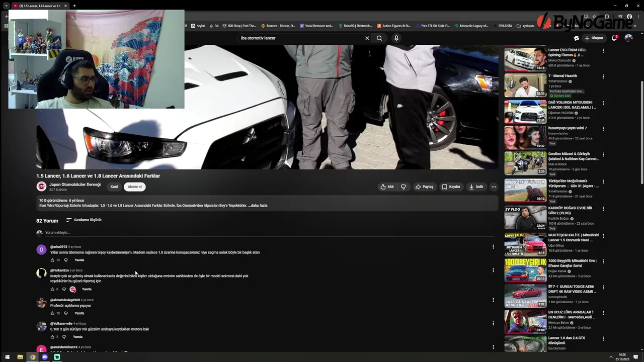Screen dimensions: 644x362
Task: Dislike the comment by @orka3973
Action: point(65,260)
